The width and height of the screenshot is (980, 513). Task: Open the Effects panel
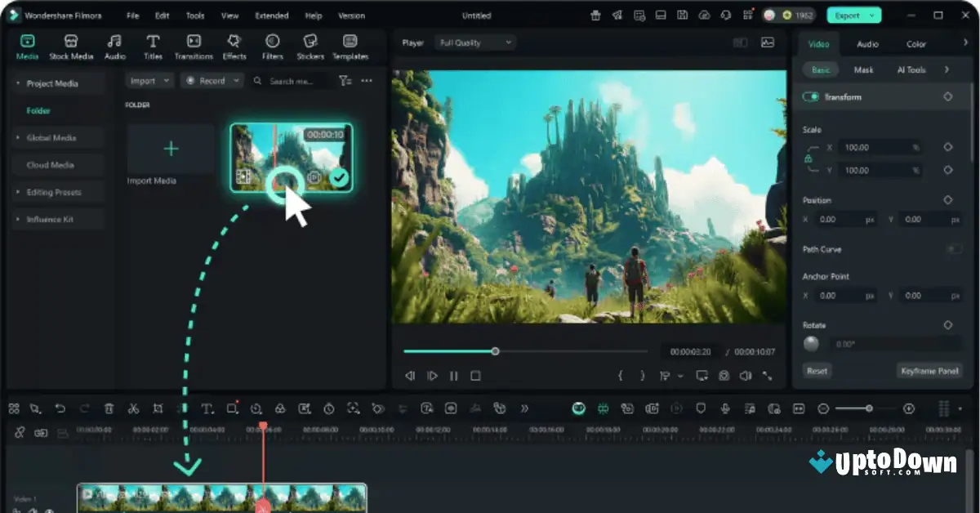[x=234, y=47]
